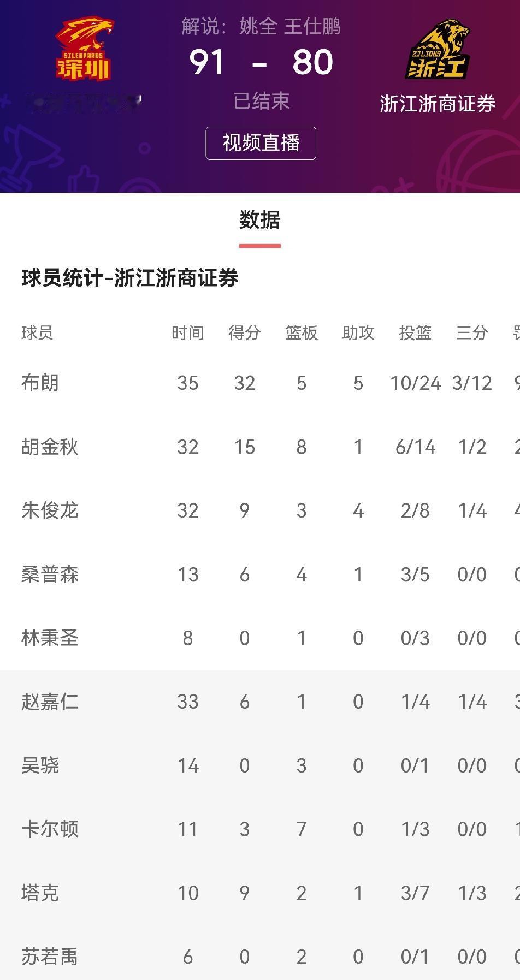The image size is (520, 980).
Task: Select the 数据 data tab
Action: click(260, 220)
